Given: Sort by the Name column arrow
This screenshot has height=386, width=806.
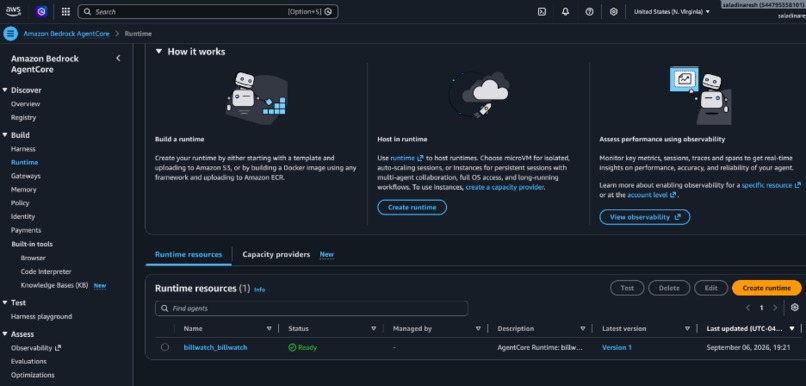Looking at the screenshot, I should pyautogui.click(x=269, y=328).
